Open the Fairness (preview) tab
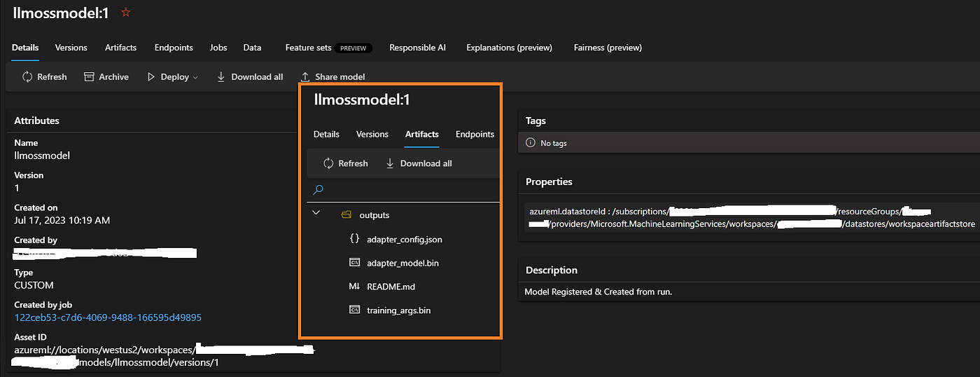The height and width of the screenshot is (377, 980). [608, 48]
